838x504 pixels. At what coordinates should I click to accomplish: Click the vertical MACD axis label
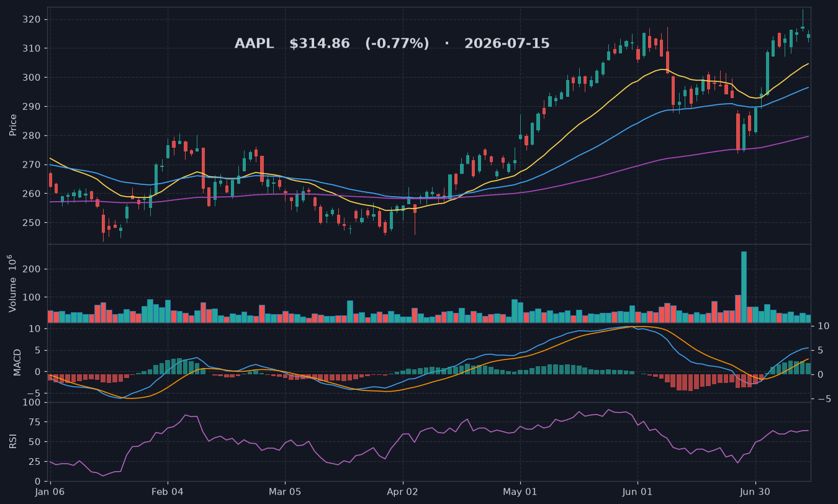click(x=17, y=362)
